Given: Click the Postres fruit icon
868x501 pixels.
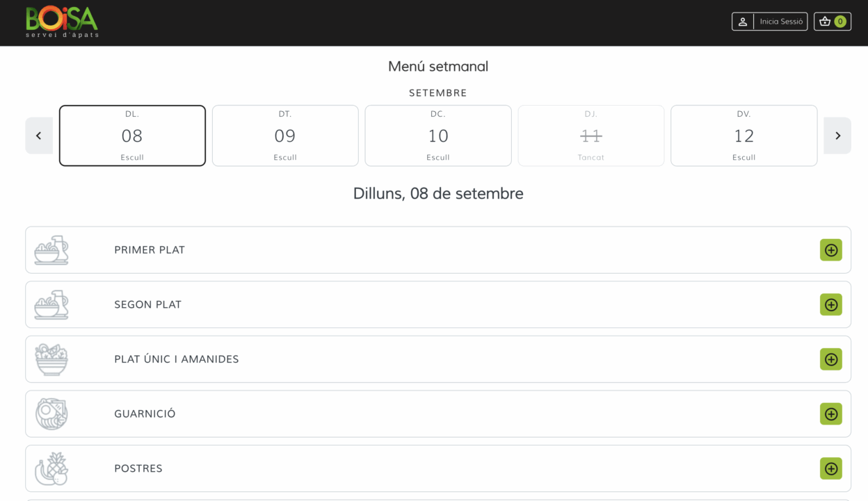Looking at the screenshot, I should 51,468.
